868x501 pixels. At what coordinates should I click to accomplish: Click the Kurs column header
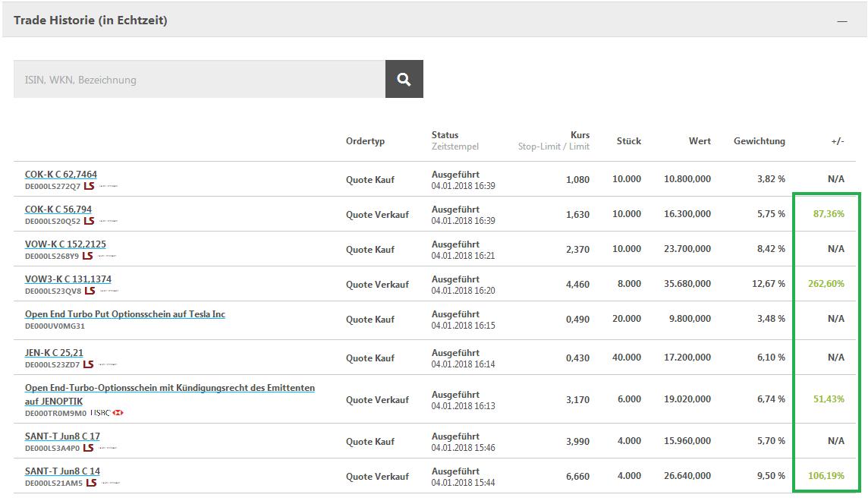point(580,134)
